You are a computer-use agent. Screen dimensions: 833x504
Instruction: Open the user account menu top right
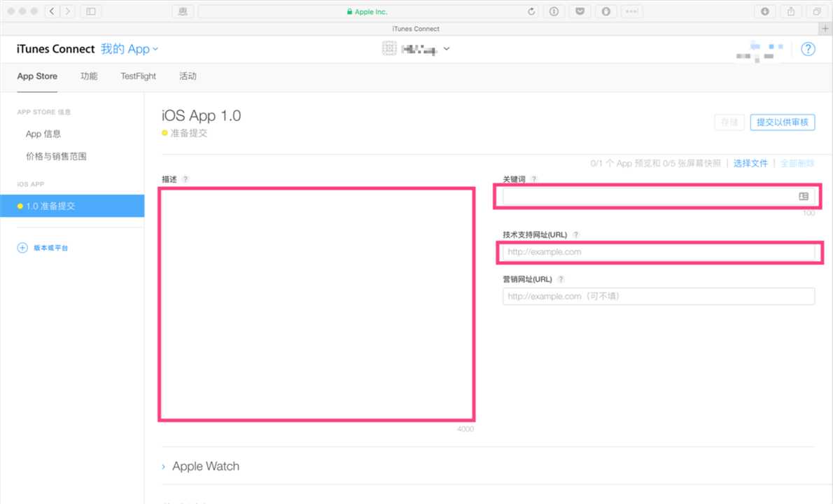pos(759,51)
